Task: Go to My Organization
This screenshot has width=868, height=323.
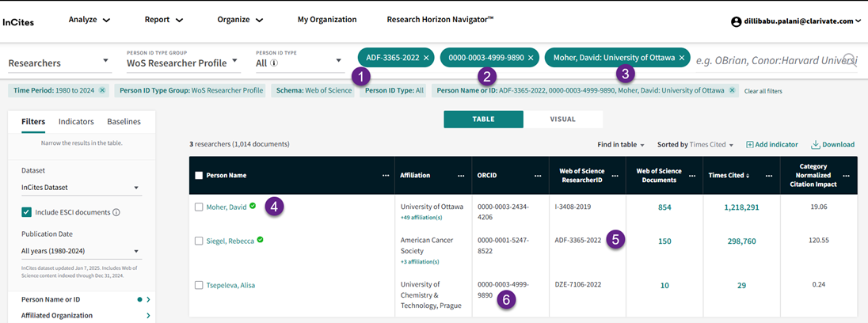Action: tap(327, 19)
